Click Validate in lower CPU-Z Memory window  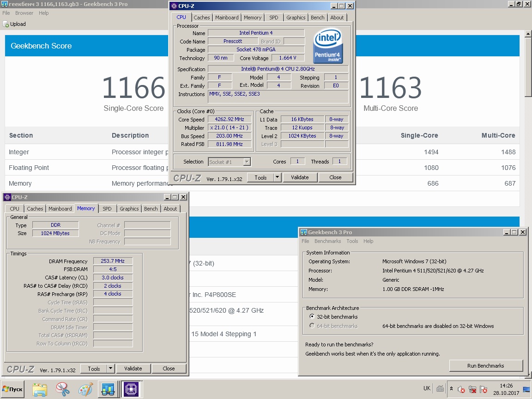click(133, 369)
